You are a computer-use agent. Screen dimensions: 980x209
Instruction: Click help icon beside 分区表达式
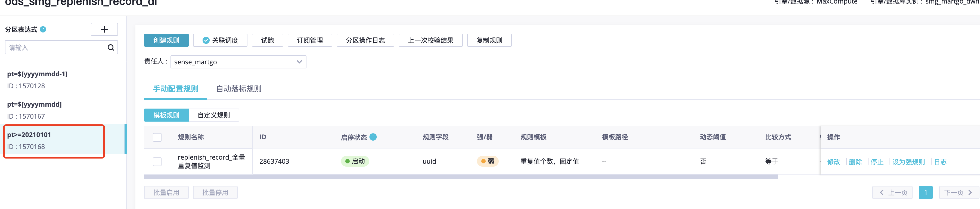coord(43,29)
